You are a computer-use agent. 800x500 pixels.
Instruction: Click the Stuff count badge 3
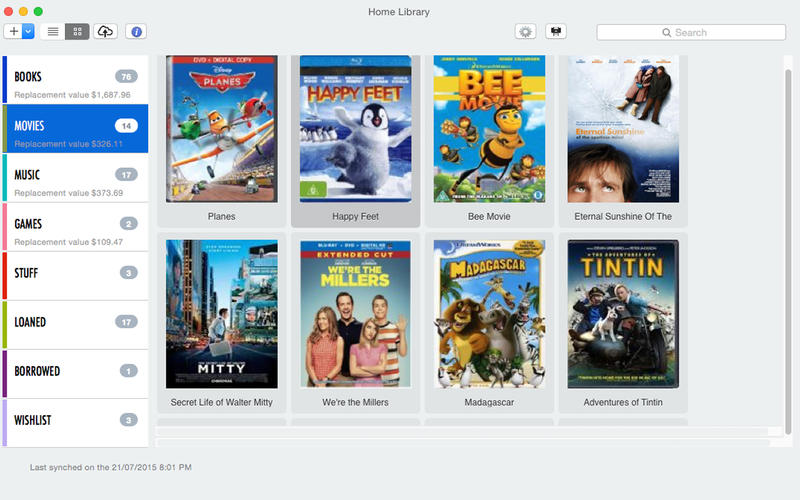[129, 272]
